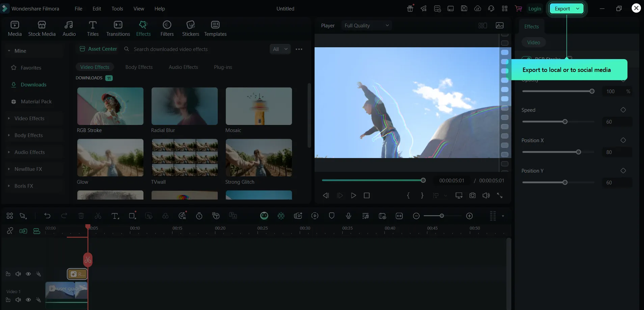This screenshot has height=310, width=644.
Task: Hide the Video 1 track with eye icon
Action: (28, 300)
